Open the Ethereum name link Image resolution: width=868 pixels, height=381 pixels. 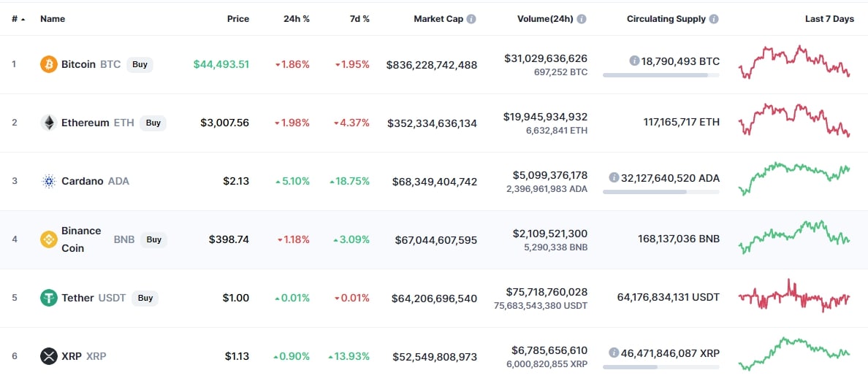tap(85, 123)
